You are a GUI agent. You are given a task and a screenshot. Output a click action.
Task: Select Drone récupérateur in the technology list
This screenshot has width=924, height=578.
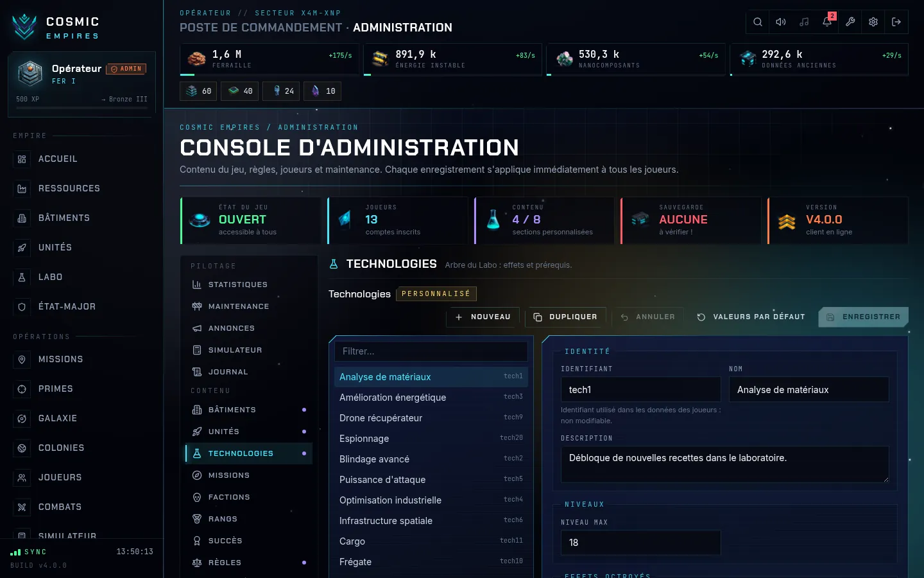pyautogui.click(x=431, y=418)
